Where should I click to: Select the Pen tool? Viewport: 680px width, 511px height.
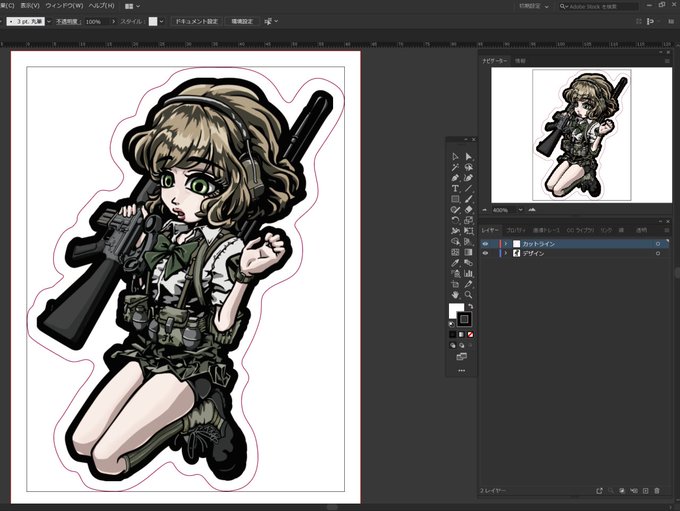[455, 178]
